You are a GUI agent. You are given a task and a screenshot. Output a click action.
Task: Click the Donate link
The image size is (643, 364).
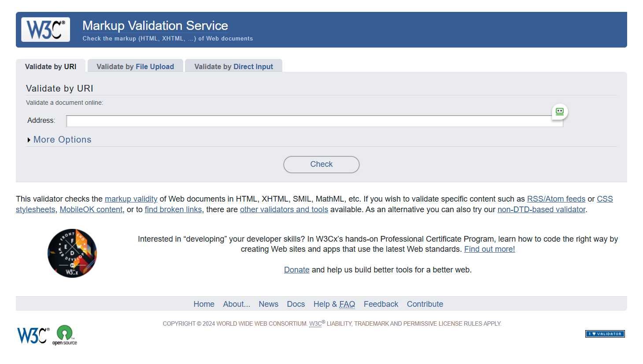tap(296, 270)
